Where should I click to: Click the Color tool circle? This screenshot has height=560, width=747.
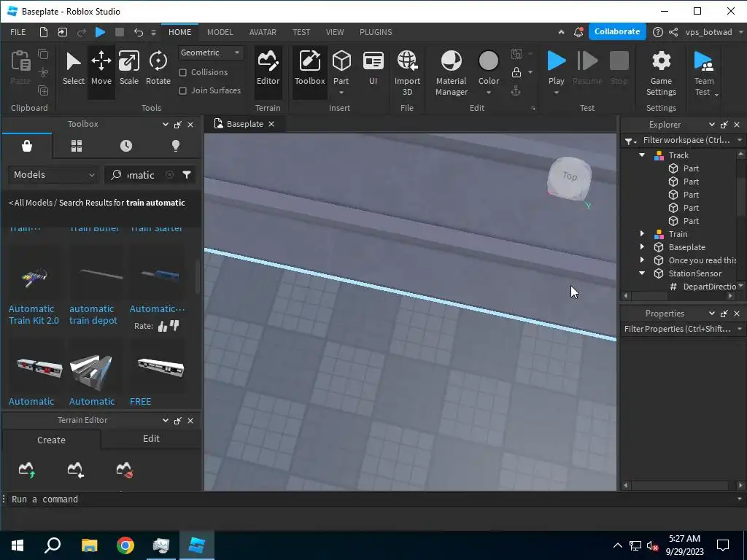(x=488, y=61)
